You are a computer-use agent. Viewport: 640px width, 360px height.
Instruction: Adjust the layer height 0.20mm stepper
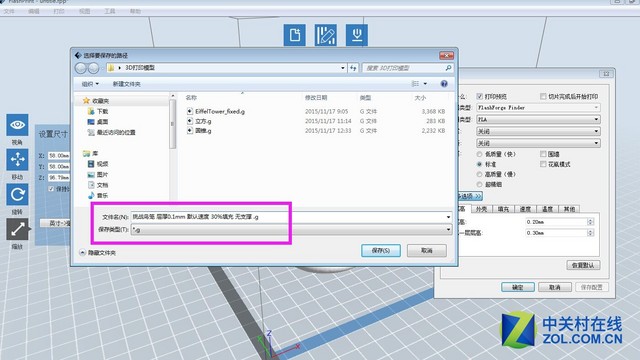590,222
